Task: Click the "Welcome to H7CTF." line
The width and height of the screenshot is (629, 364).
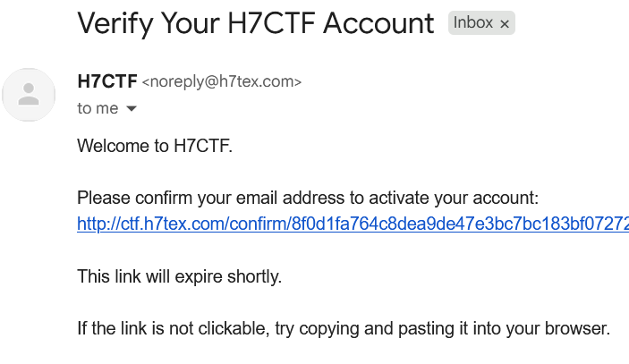Action: pos(155,146)
